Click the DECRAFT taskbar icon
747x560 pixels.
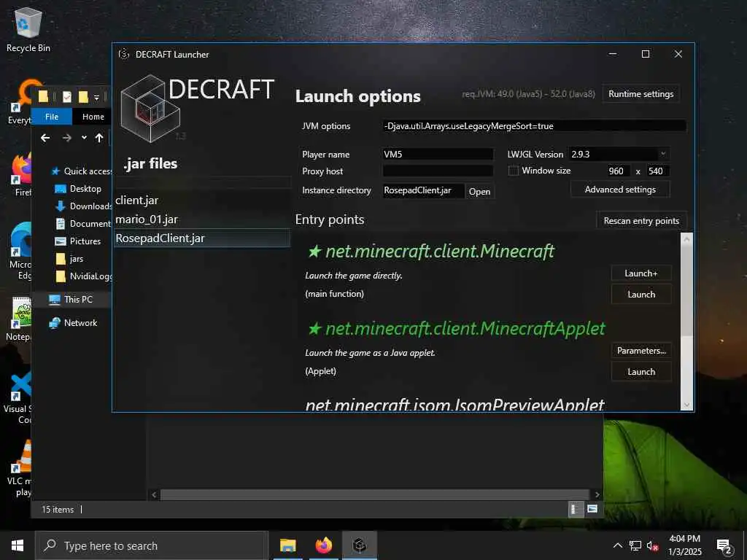[360, 545]
